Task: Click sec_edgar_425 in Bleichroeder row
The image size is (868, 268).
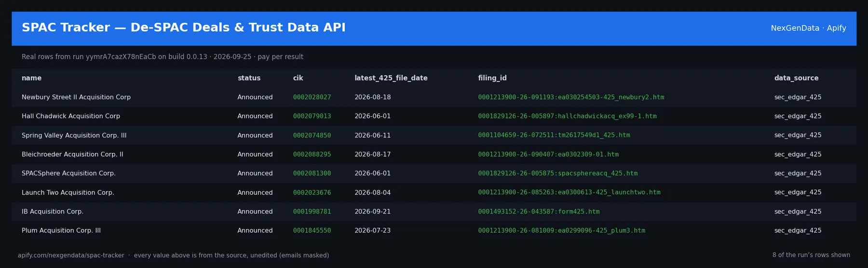Action: [798, 154]
